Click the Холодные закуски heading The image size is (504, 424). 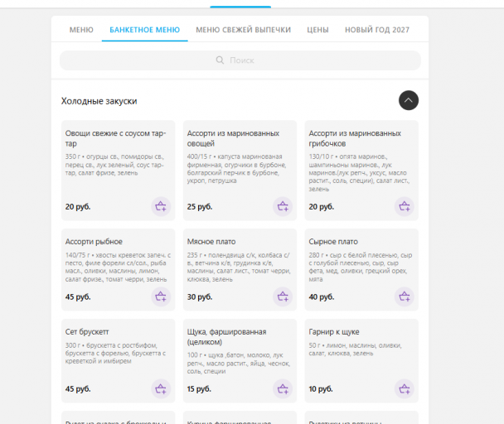[x=99, y=101]
